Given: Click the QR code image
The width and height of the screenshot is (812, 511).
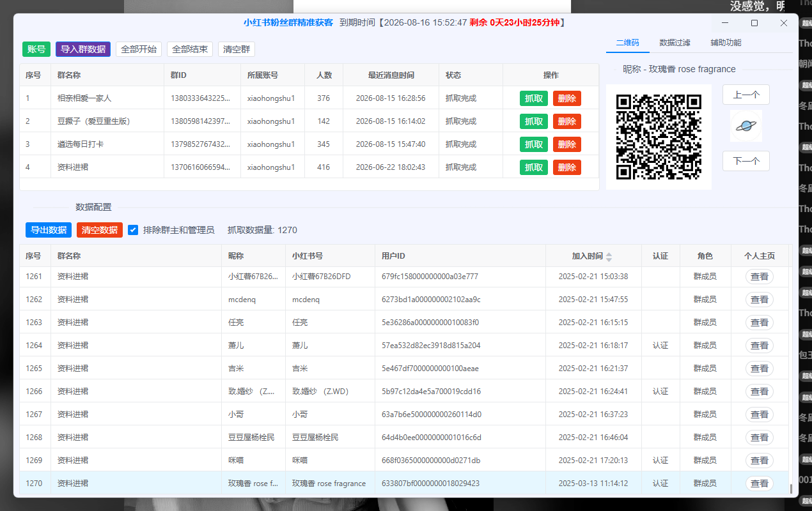Looking at the screenshot, I should (x=659, y=137).
